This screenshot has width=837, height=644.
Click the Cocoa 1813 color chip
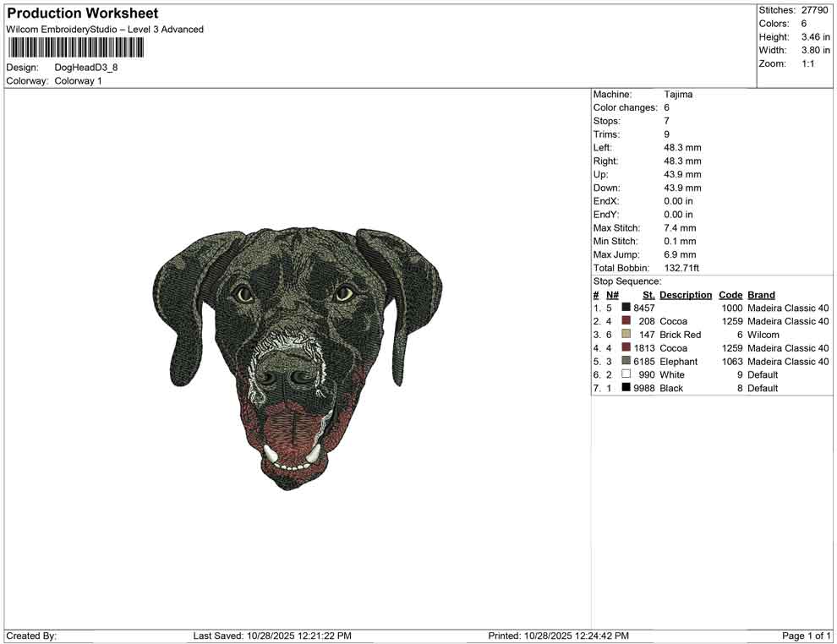coord(626,347)
